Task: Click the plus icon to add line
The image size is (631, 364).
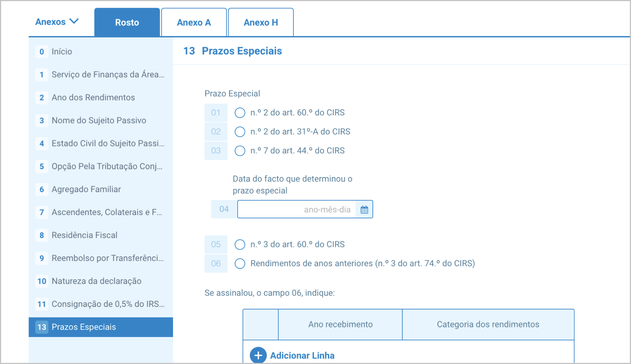Action: pyautogui.click(x=258, y=356)
